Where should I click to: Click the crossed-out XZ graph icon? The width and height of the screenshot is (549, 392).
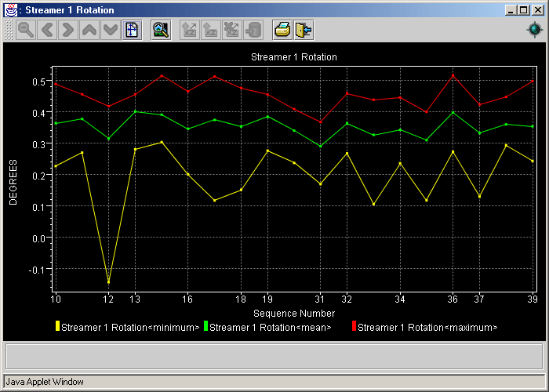(232, 31)
